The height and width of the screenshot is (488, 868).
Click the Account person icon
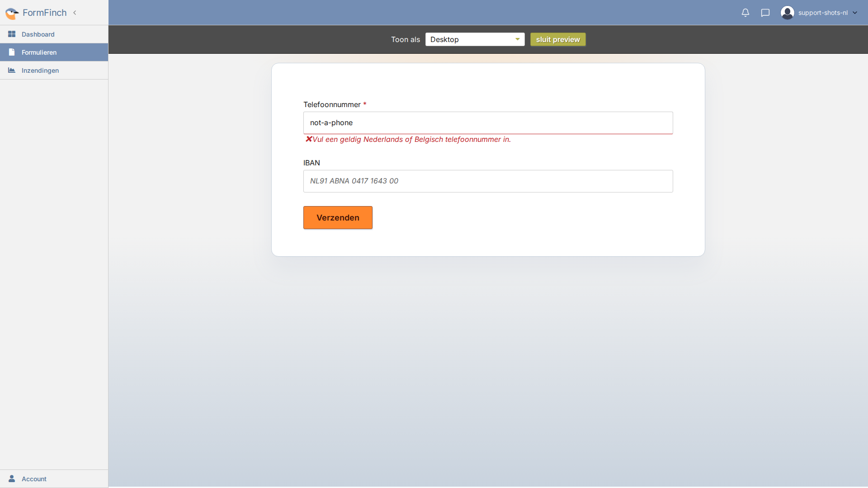pyautogui.click(x=12, y=479)
